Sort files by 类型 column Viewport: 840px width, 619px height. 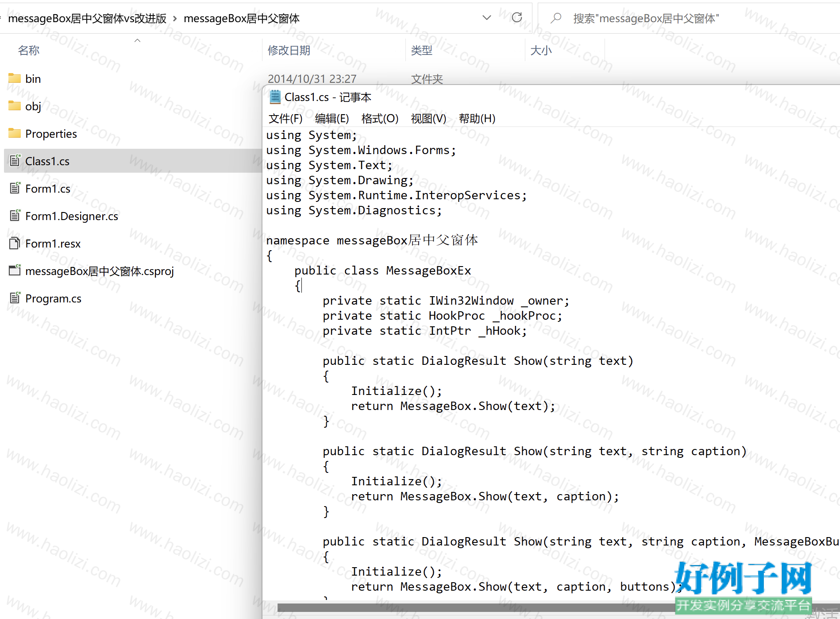click(x=421, y=50)
